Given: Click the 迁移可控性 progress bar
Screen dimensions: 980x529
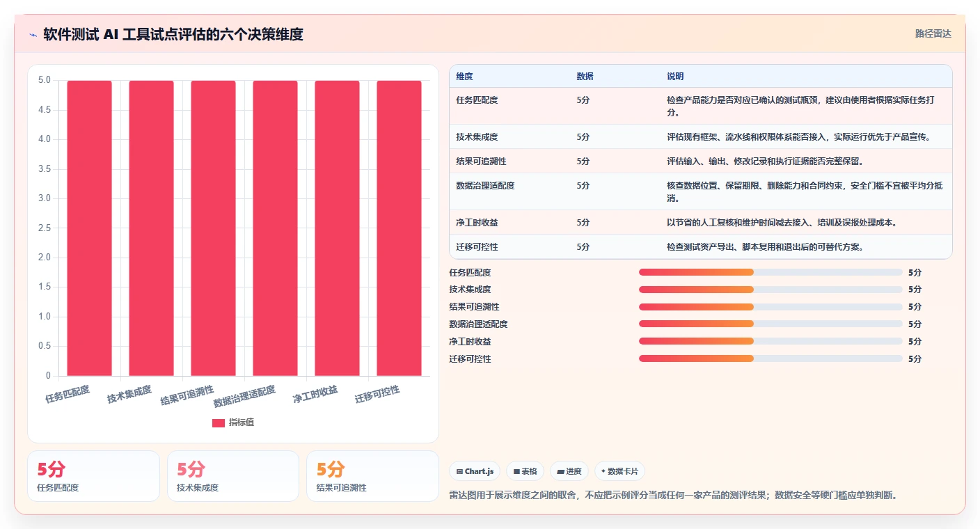Looking at the screenshot, I should click(770, 358).
